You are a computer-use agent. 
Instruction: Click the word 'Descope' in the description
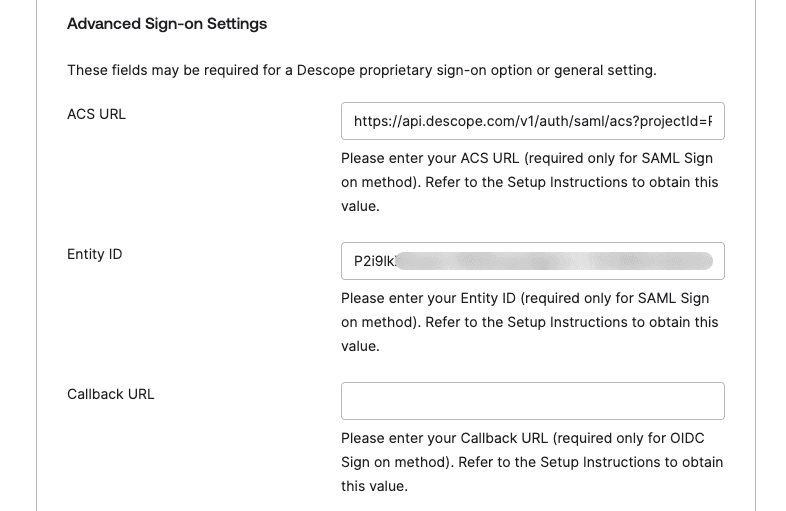(x=326, y=70)
